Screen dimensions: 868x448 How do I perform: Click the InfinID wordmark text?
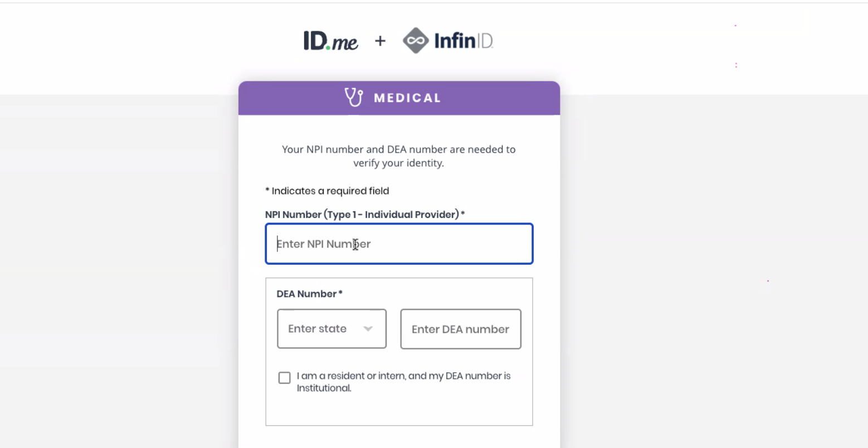point(464,41)
